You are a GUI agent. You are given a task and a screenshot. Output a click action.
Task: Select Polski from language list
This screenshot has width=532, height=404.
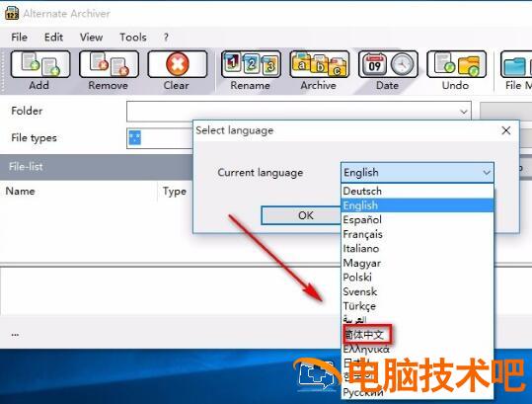[418, 278]
